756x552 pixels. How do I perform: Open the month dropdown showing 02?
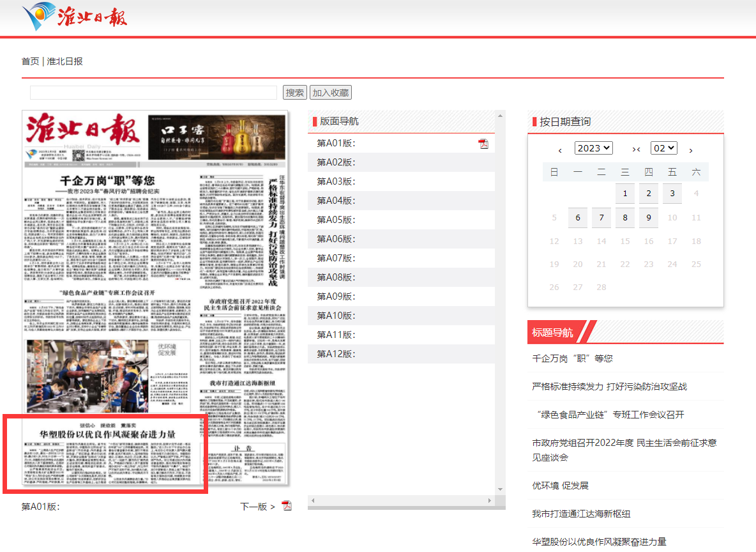point(663,148)
